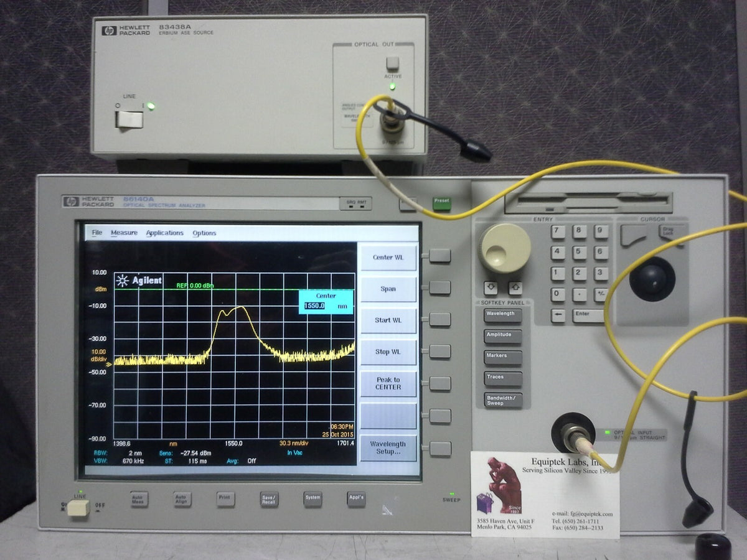Viewport: 747px width, 560px height.
Task: Toggle the 83438A source LINE rocker switch
Action: point(129,119)
